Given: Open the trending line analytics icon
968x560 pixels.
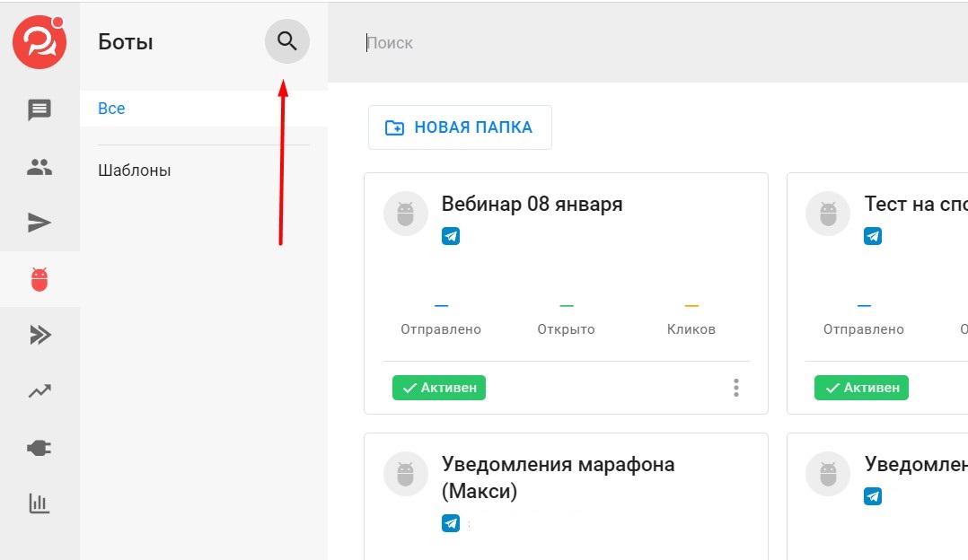Looking at the screenshot, I should click(40, 391).
